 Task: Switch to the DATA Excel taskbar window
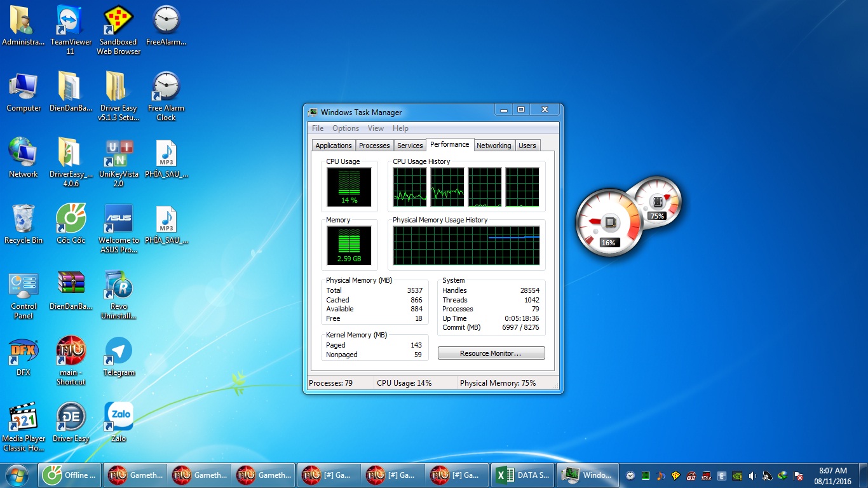[523, 475]
